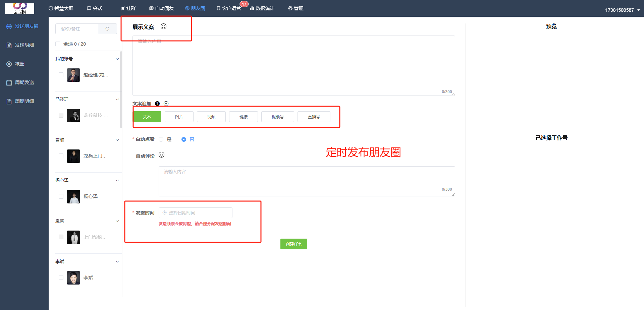Image resolution: width=644 pixels, height=310 pixels.
Task: Collapse the 袁慧 group
Action: point(117,221)
